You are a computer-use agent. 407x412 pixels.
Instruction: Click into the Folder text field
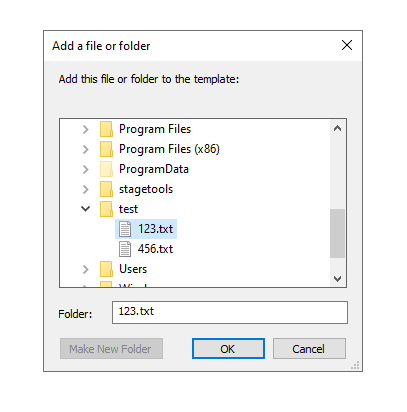230,312
